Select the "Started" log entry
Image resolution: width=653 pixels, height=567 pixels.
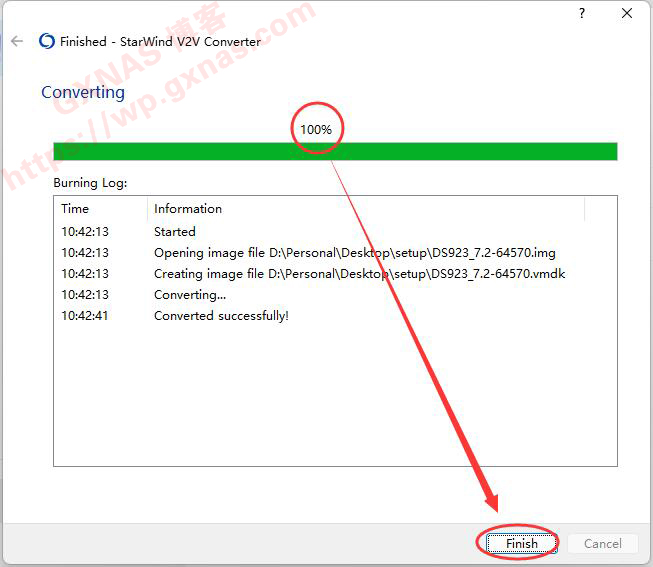tap(175, 231)
